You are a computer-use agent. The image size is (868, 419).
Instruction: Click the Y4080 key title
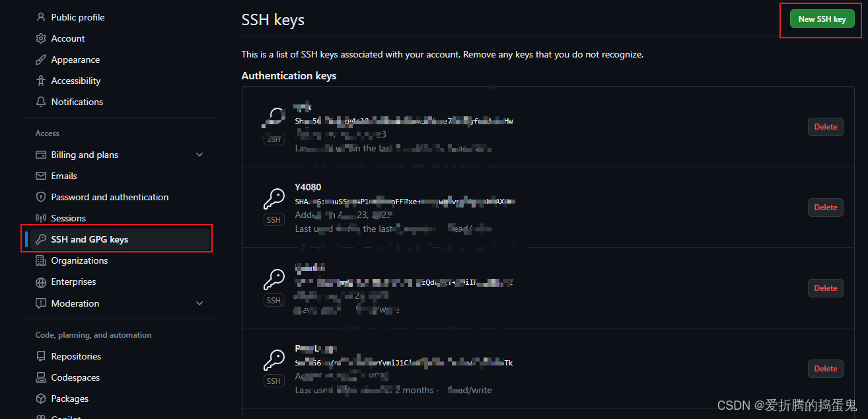(308, 187)
